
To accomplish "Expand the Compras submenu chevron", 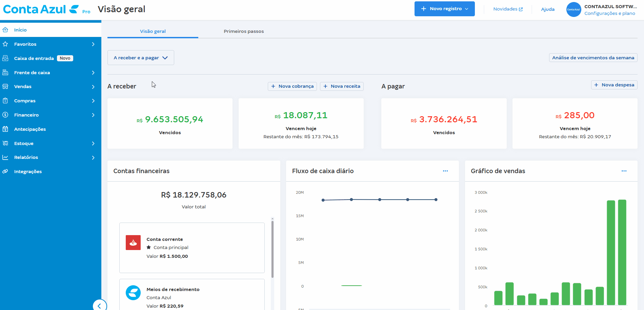I will tap(93, 101).
